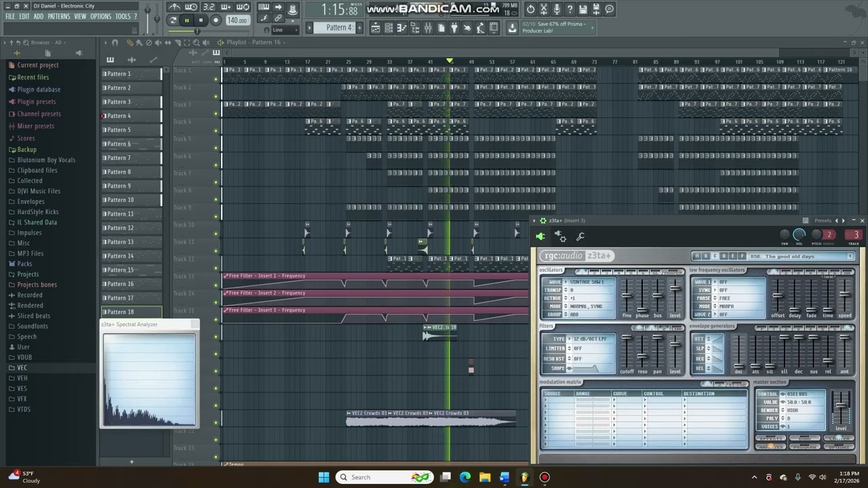Show the playlist view icon
868x488 pixels.
[376, 28]
